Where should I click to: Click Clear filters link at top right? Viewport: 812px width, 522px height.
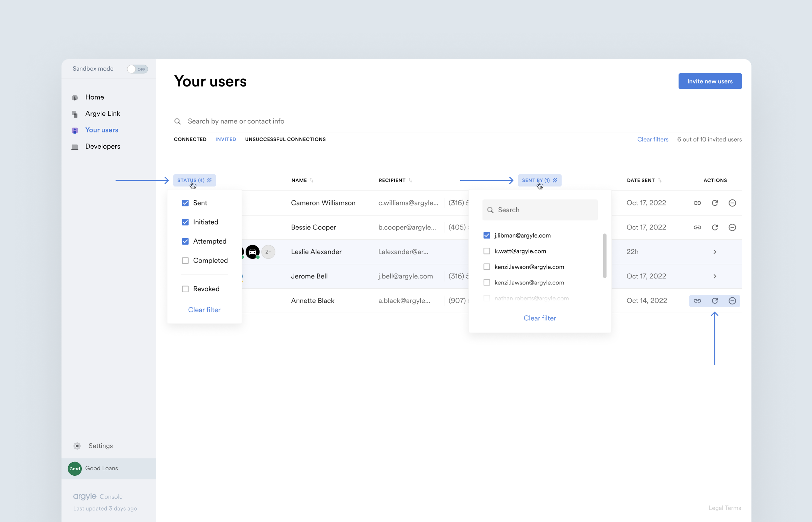[x=653, y=139]
